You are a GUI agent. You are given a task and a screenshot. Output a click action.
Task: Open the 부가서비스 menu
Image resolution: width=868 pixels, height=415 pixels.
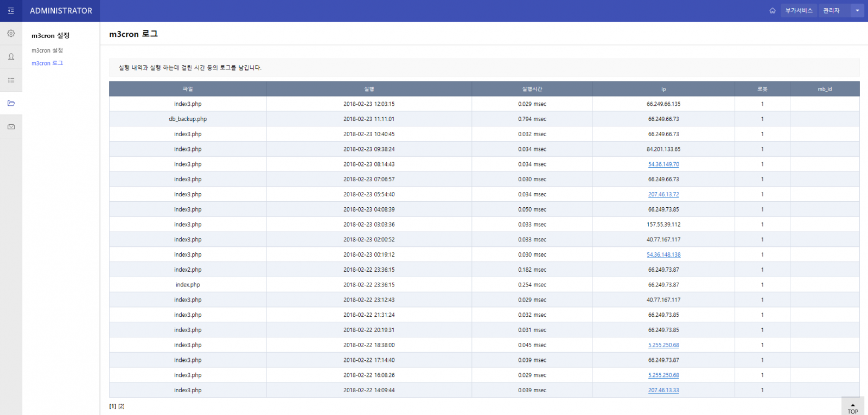[x=799, y=11]
